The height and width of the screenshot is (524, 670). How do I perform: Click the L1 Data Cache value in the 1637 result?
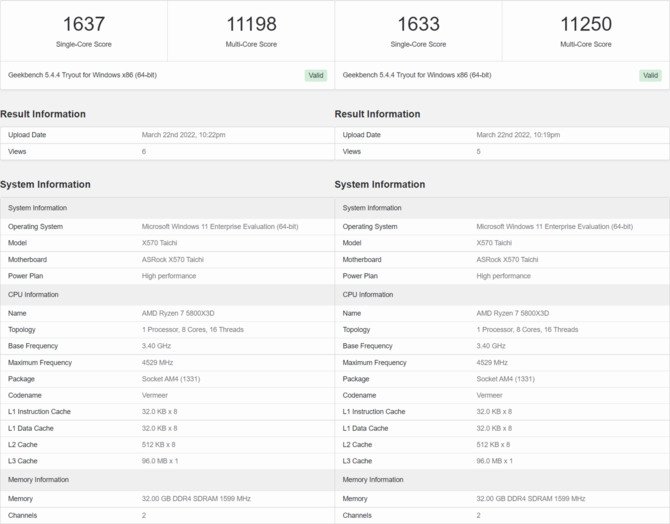point(159,428)
